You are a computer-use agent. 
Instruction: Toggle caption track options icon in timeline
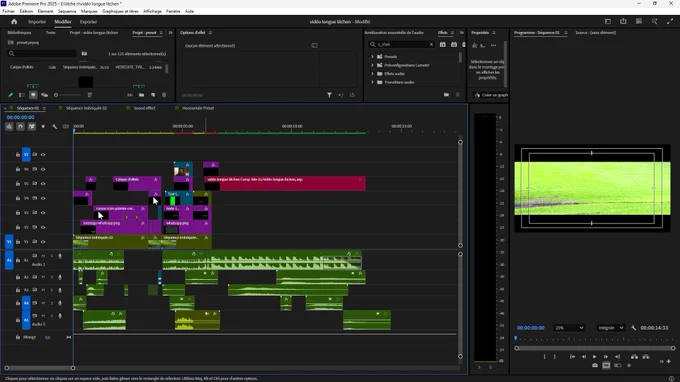pos(66,127)
